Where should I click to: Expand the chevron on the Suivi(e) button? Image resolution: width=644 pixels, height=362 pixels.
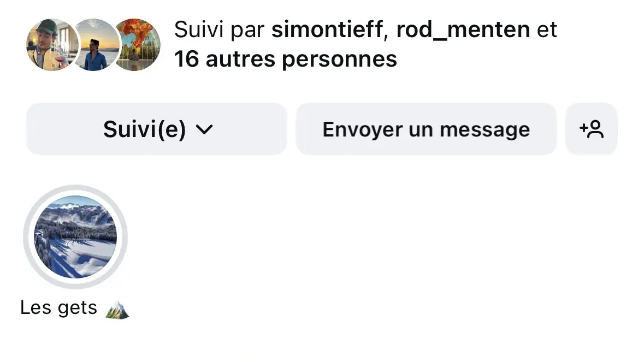pos(204,130)
